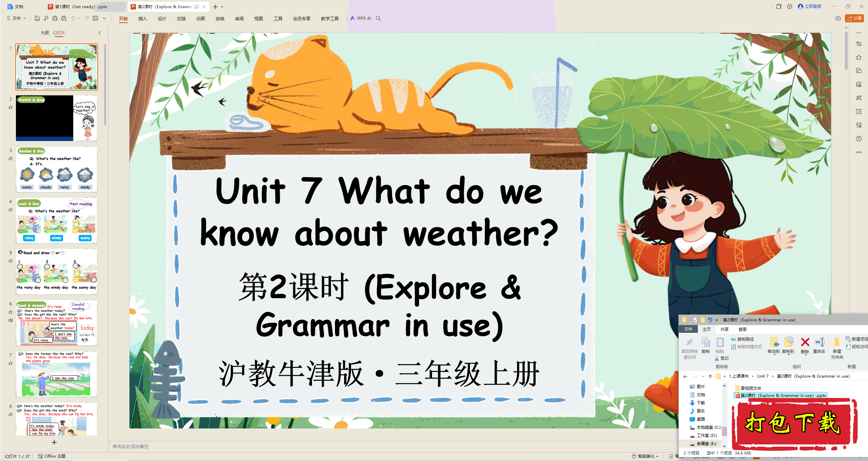
Task: Select the 音视频文件 folder in Explorer
Action: [x=748, y=388]
